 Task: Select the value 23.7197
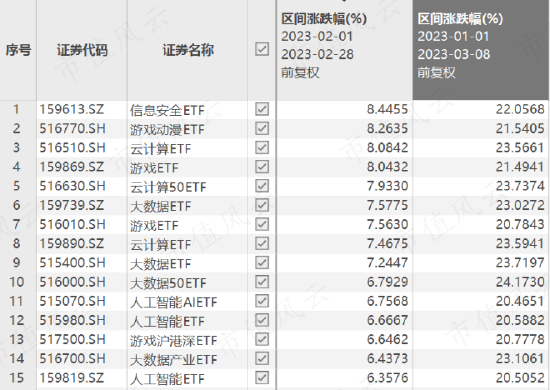click(x=520, y=262)
